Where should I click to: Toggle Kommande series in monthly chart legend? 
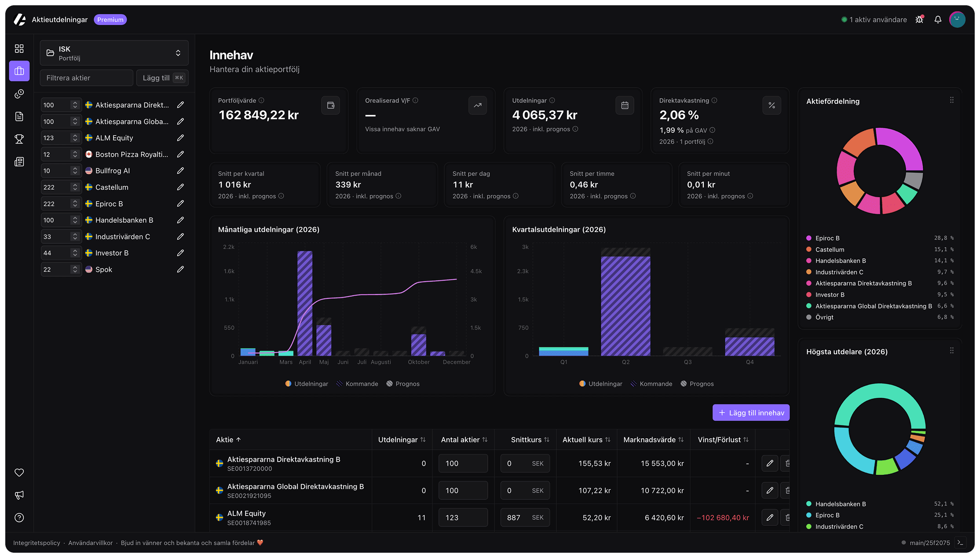tap(357, 384)
